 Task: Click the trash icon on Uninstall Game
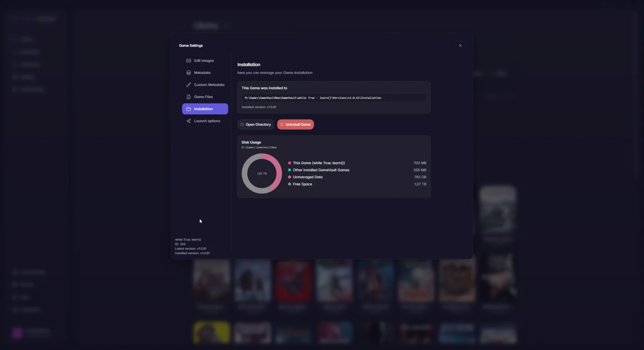click(282, 125)
